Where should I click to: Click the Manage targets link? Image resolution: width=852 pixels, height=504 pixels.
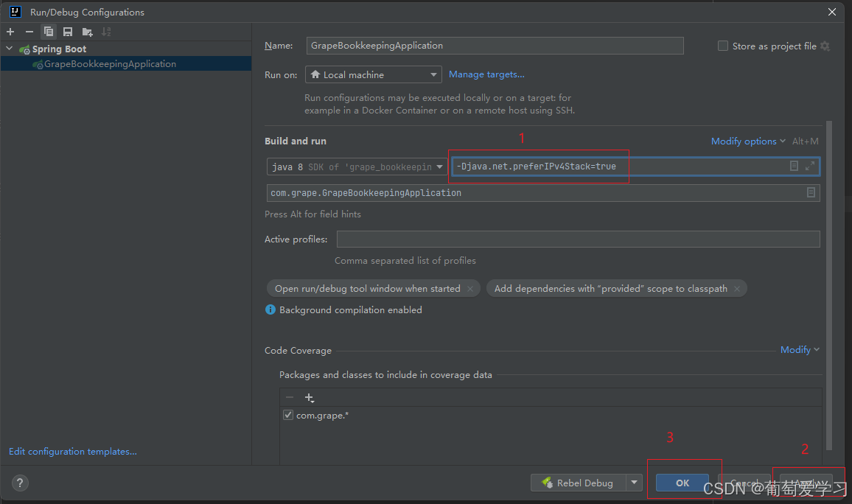tap(486, 74)
